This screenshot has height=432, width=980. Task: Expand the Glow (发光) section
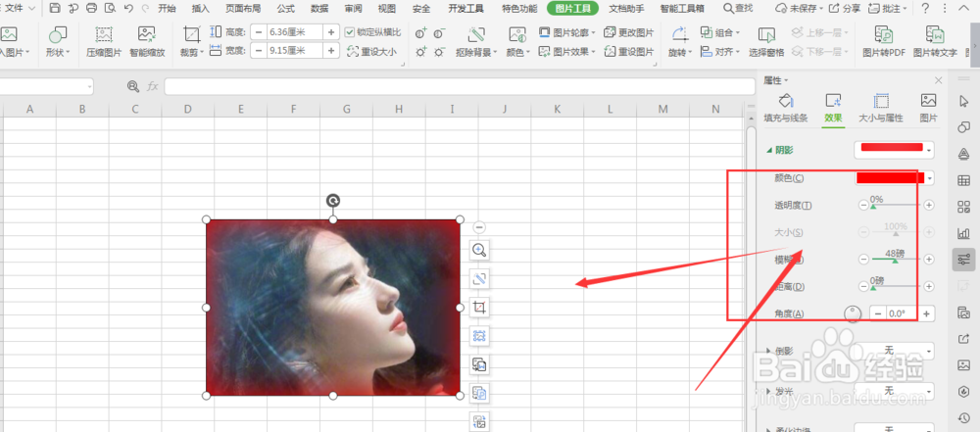(x=769, y=392)
